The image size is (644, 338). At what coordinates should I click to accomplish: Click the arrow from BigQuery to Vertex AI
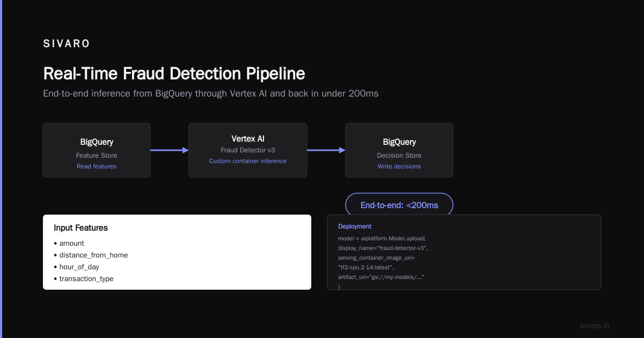170,150
